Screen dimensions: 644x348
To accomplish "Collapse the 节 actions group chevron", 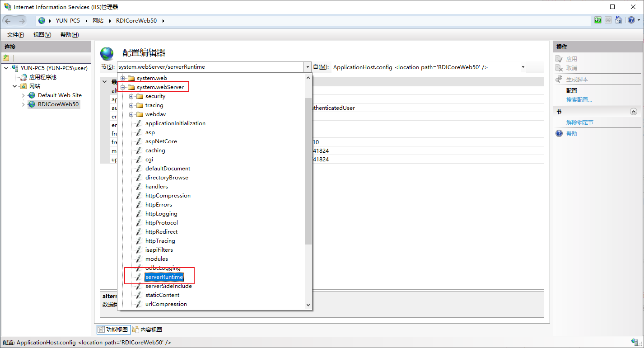I will coord(633,112).
